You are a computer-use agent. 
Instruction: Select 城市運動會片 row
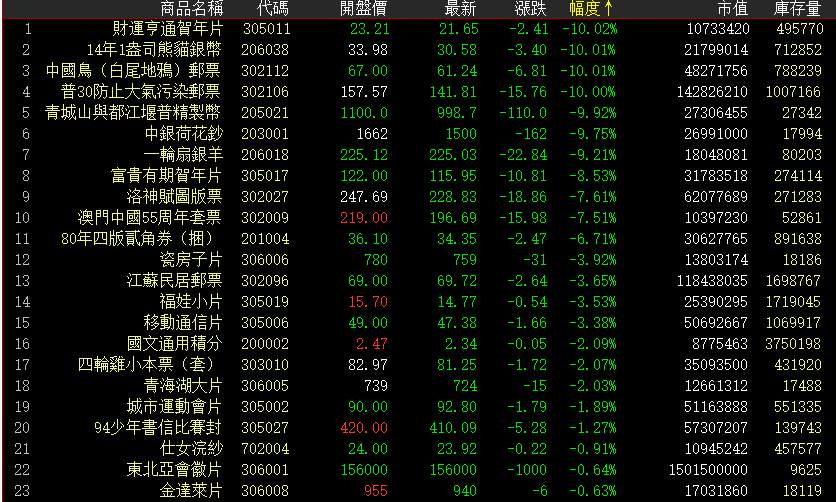[418, 407]
